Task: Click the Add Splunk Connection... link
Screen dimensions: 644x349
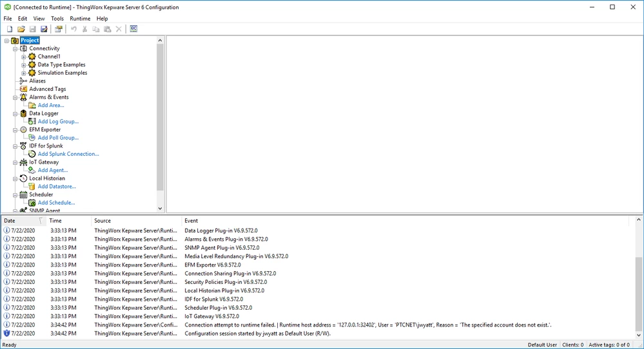Action: click(68, 154)
